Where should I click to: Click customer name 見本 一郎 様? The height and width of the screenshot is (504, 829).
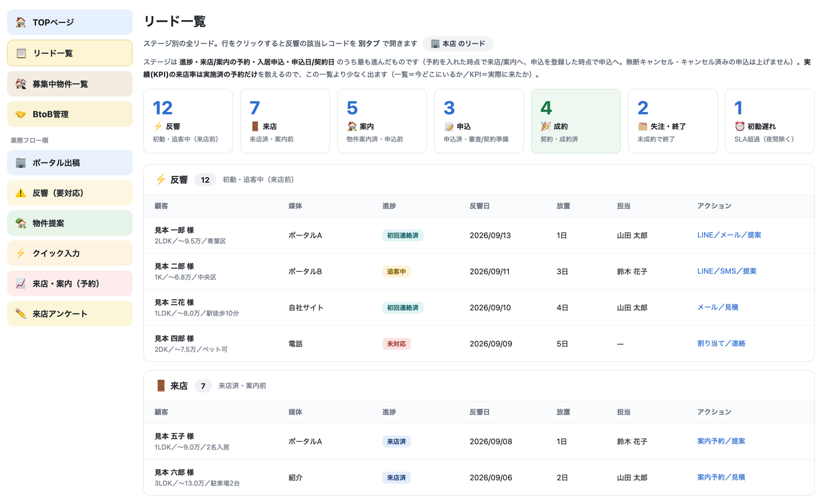[x=174, y=230]
